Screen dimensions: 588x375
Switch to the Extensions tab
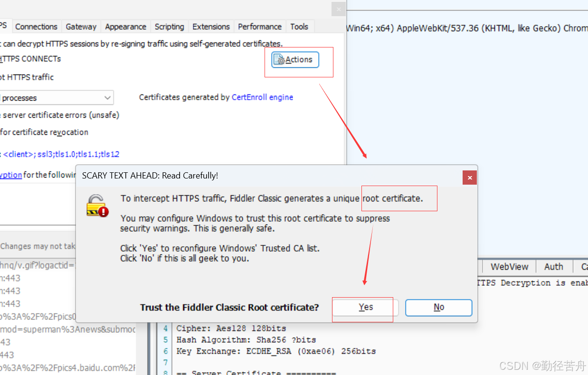pyautogui.click(x=211, y=27)
